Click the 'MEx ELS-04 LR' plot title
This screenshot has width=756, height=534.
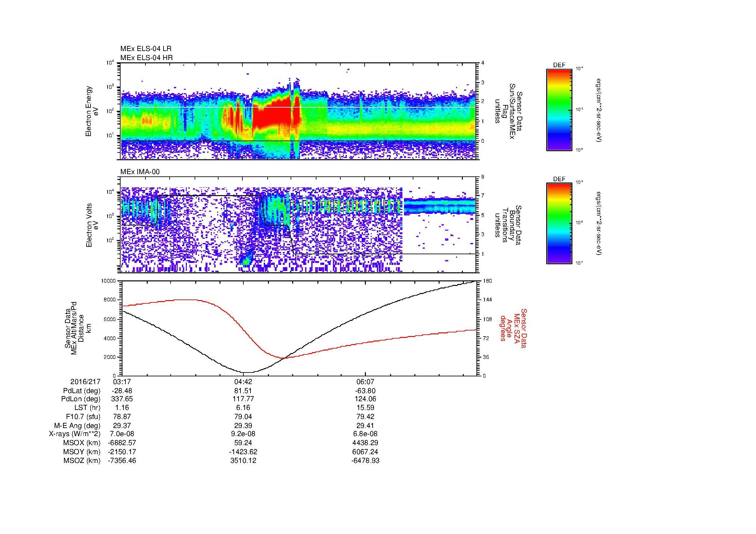146,49
